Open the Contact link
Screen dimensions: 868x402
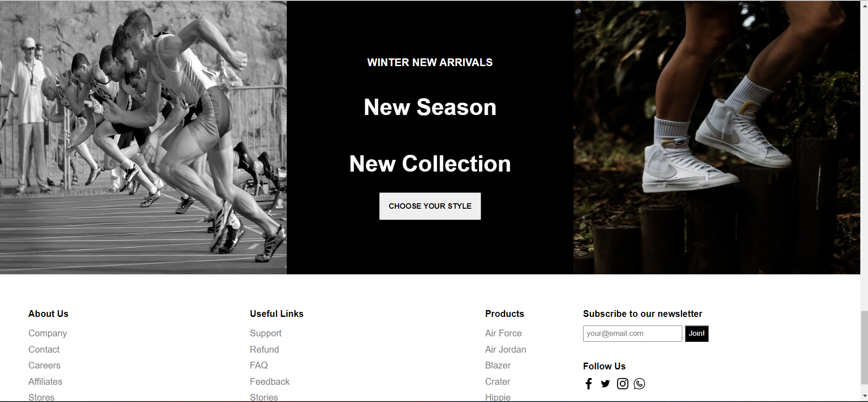click(44, 349)
